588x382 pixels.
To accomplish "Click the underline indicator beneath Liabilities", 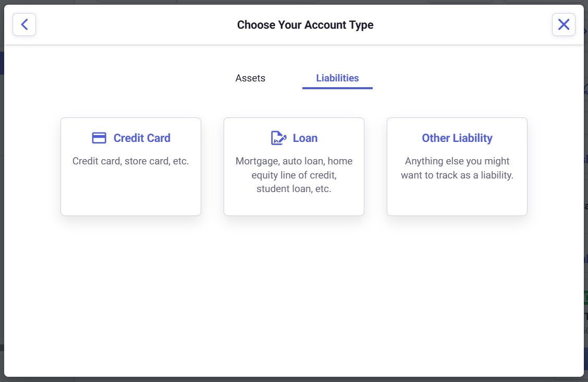I will 337,88.
